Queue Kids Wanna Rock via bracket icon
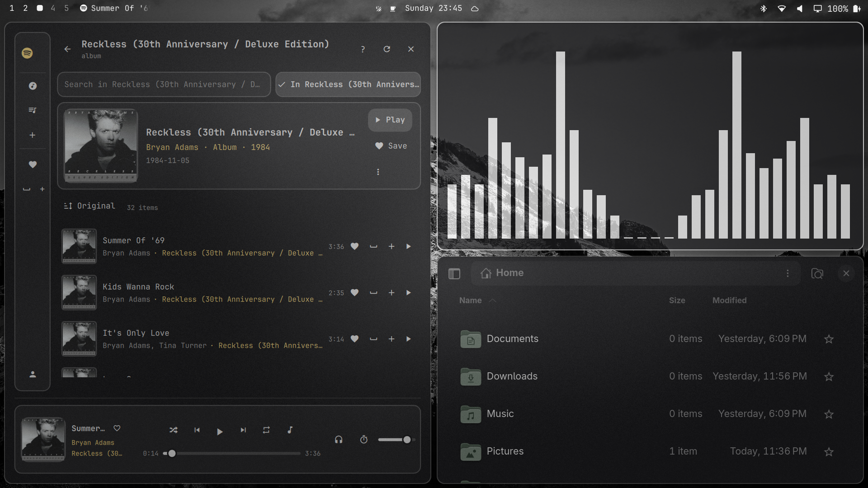The height and width of the screenshot is (488, 868). 373,293
